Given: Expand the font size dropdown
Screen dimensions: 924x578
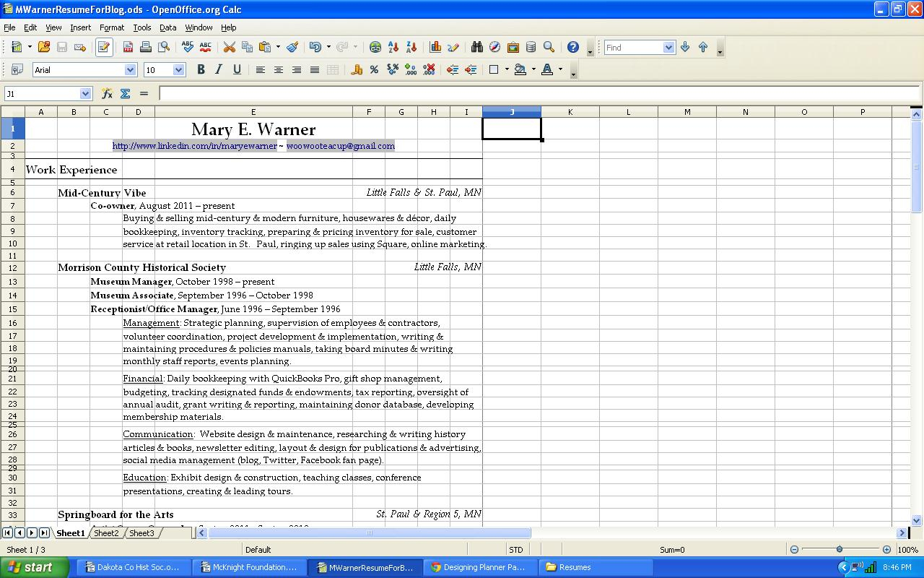Looking at the screenshot, I should [179, 69].
